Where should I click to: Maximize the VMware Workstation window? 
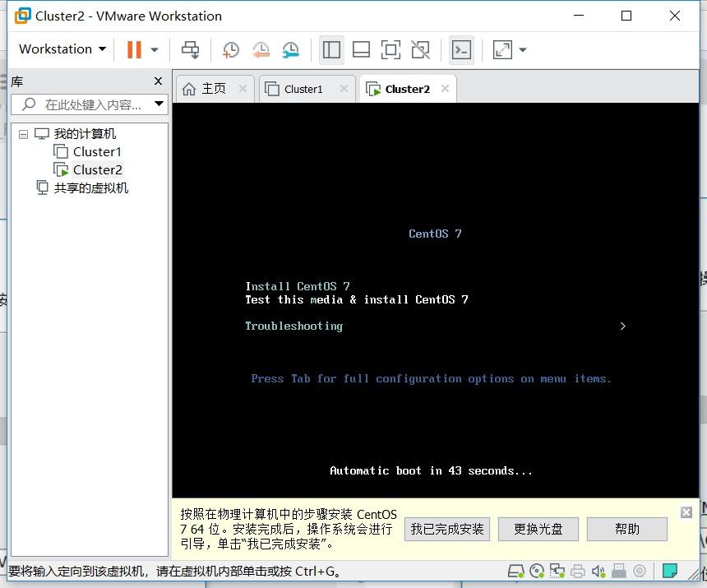point(626,16)
